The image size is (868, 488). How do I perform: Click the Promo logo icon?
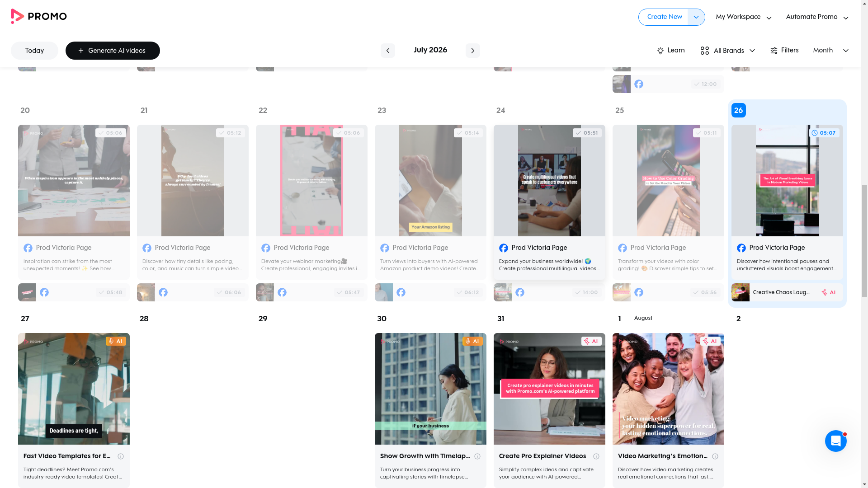(17, 16)
